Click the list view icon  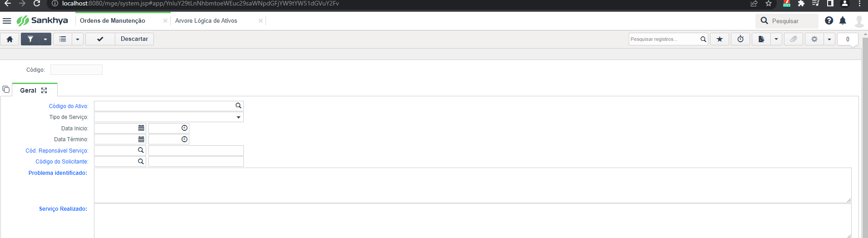pos(63,39)
